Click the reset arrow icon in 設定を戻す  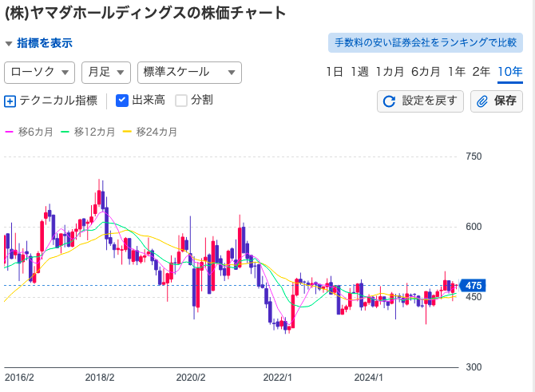390,101
